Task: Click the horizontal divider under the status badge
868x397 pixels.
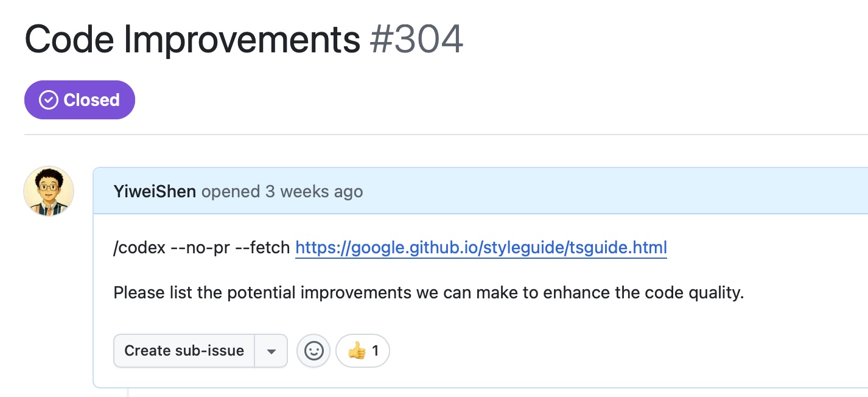Action: pos(446,134)
